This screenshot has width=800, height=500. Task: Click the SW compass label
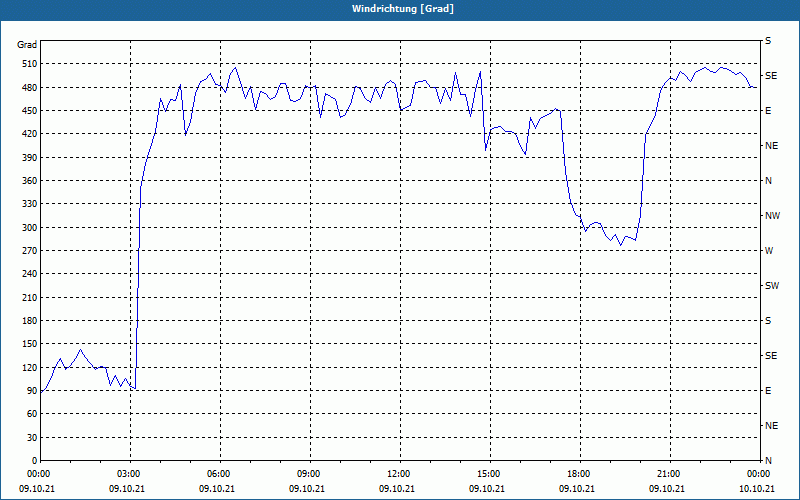(x=772, y=286)
